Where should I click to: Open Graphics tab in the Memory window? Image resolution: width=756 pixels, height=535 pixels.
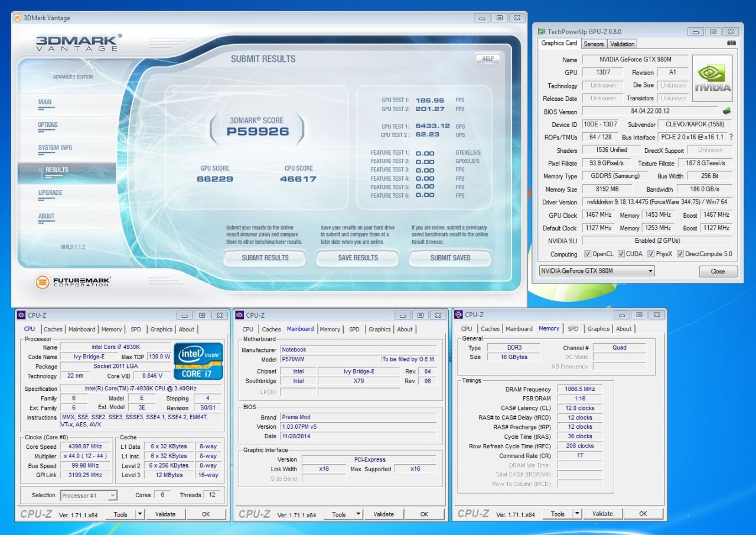pyautogui.click(x=598, y=329)
